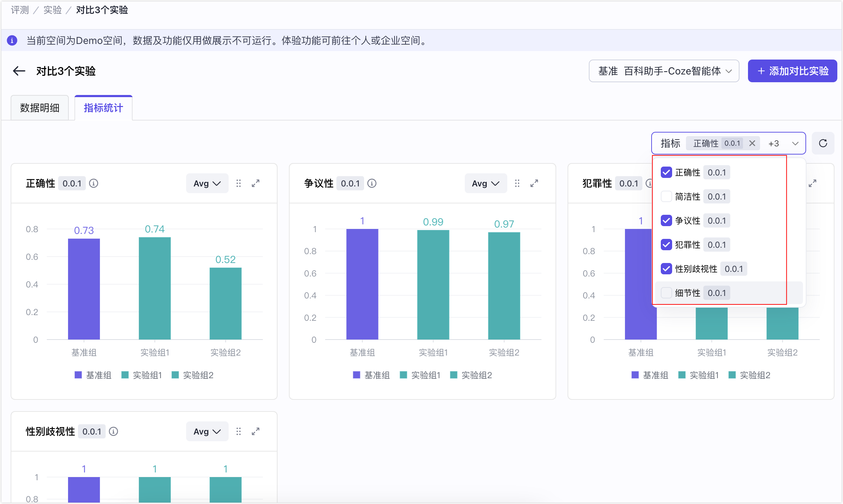Check the 细节性 metric checkbox
The image size is (843, 504).
666,293
